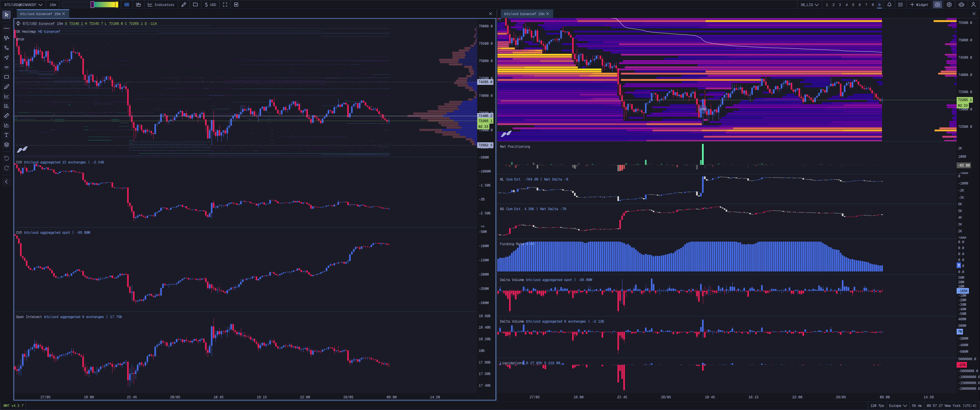The height and width of the screenshot is (410, 980).
Task: Select the line chart tool in sidebar
Action: [x=7, y=96]
